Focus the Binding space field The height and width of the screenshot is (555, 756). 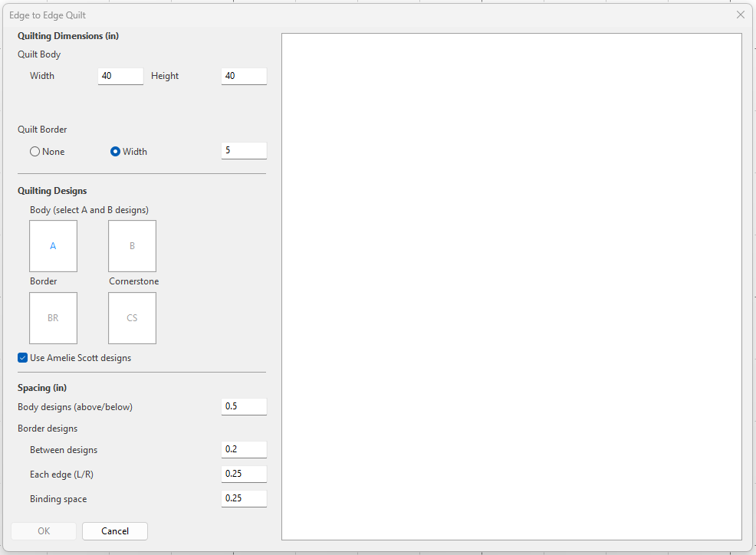244,498
